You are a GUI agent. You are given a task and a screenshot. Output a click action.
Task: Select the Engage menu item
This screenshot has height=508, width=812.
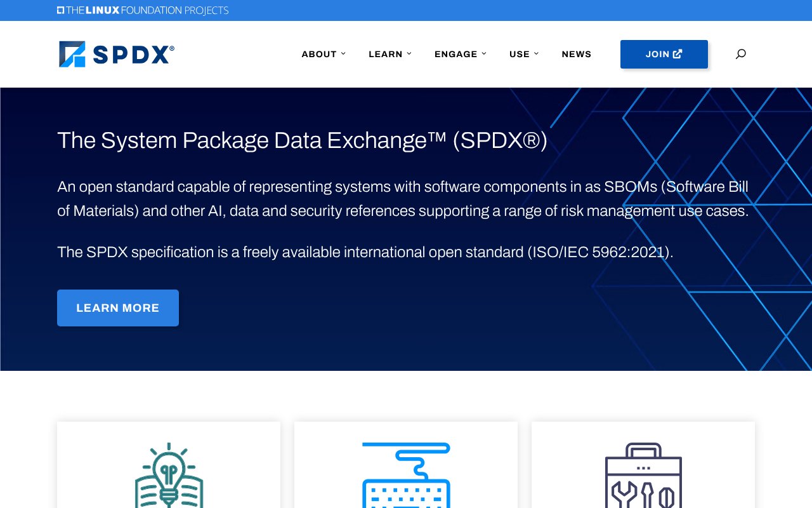455,54
